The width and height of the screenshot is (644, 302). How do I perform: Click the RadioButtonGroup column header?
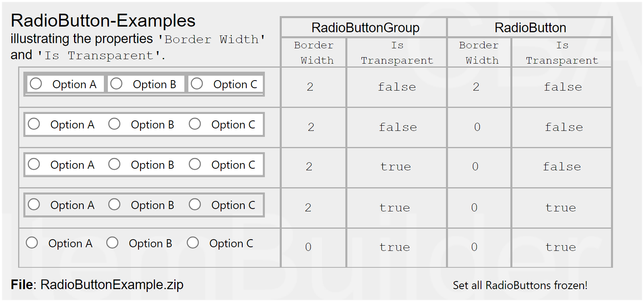tap(365, 28)
